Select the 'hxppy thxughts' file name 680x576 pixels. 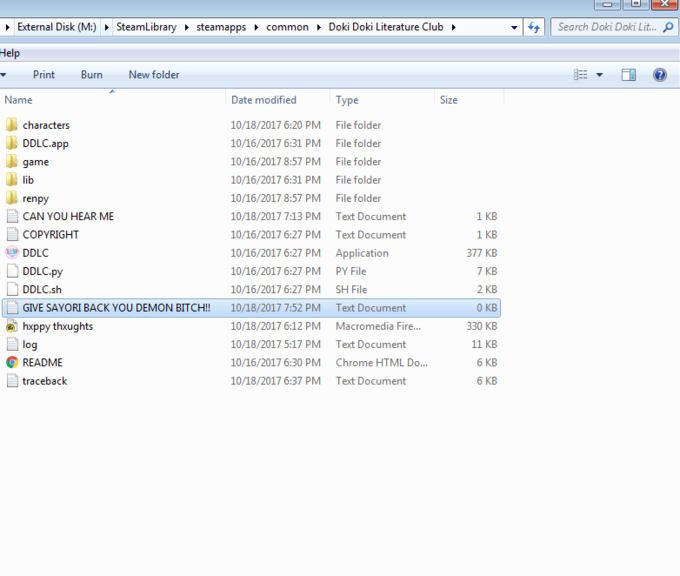coord(58,326)
